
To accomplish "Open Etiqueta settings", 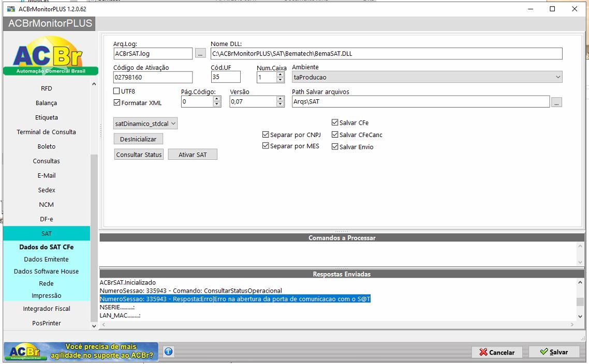I will [47, 117].
